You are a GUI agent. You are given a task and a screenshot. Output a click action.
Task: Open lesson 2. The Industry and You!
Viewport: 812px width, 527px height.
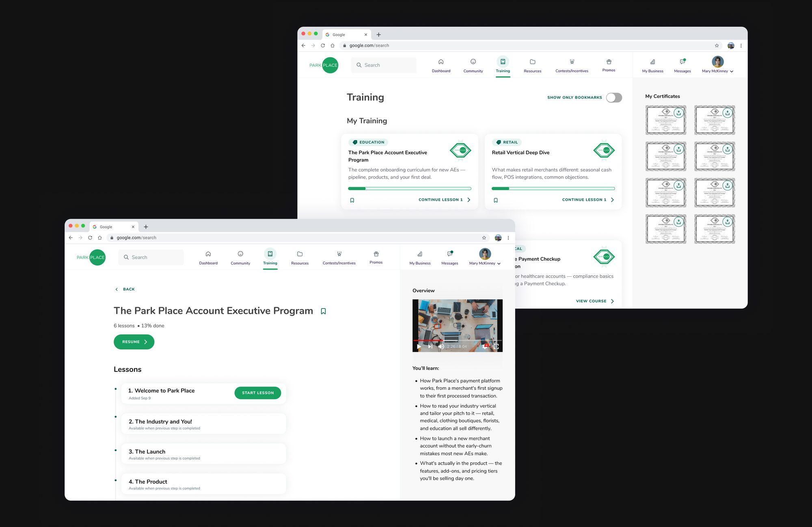203,424
